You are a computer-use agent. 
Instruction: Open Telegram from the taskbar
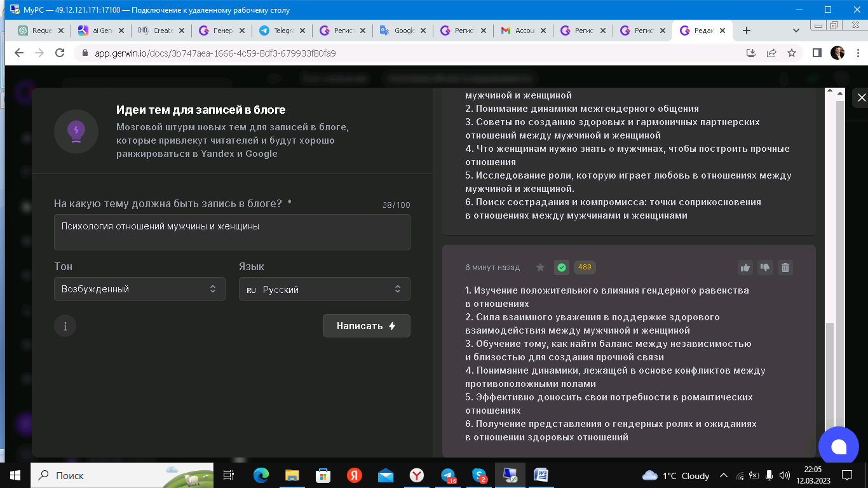[x=448, y=475]
